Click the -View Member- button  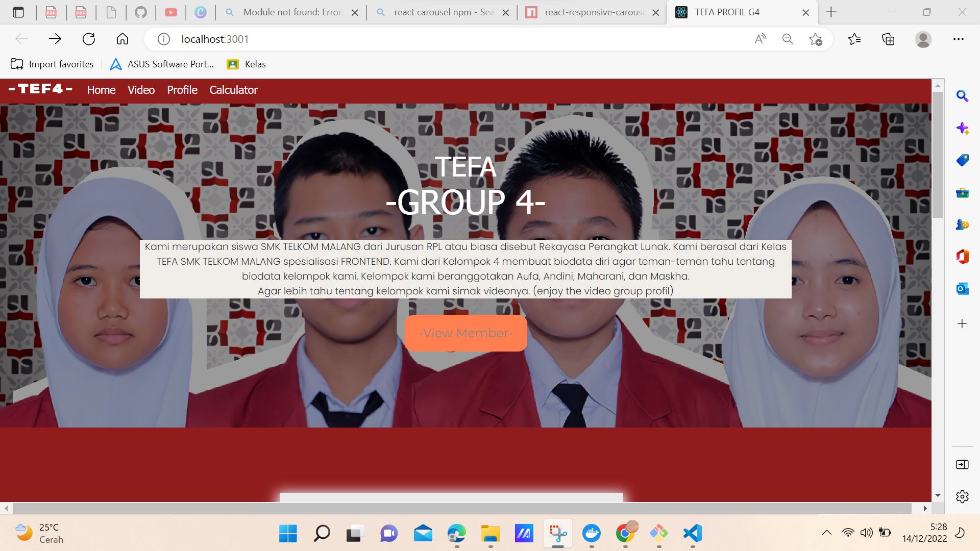click(465, 333)
